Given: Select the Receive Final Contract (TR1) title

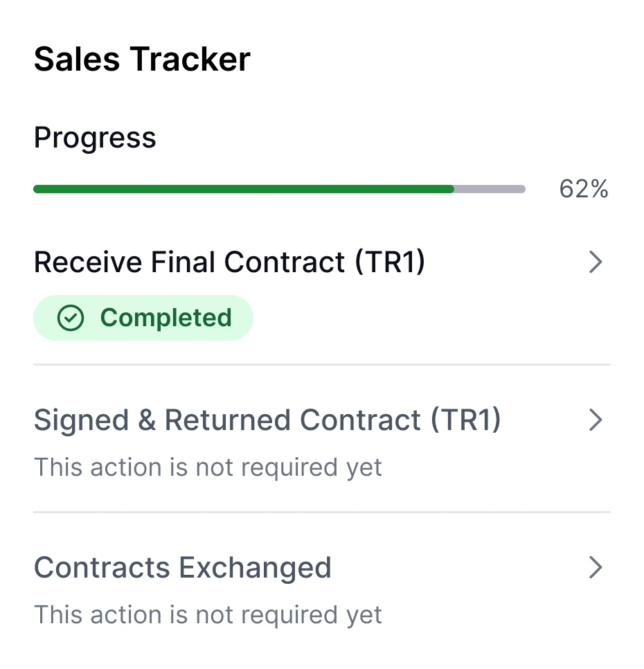Looking at the screenshot, I should click(229, 262).
